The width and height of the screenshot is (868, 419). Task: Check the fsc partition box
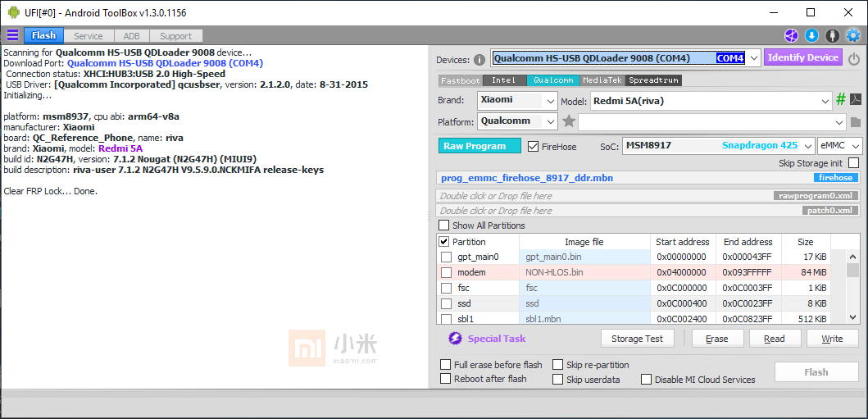[446, 288]
